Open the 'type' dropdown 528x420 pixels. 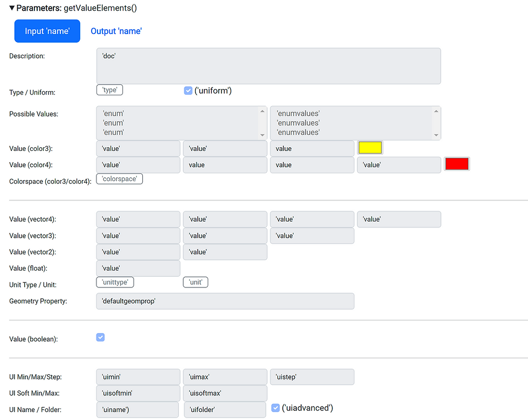109,89
